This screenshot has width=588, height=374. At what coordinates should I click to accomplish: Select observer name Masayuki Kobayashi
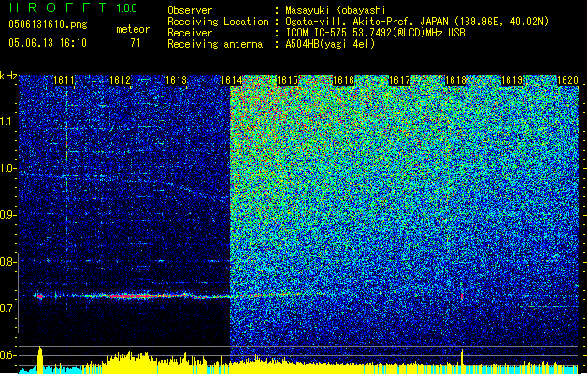click(336, 10)
